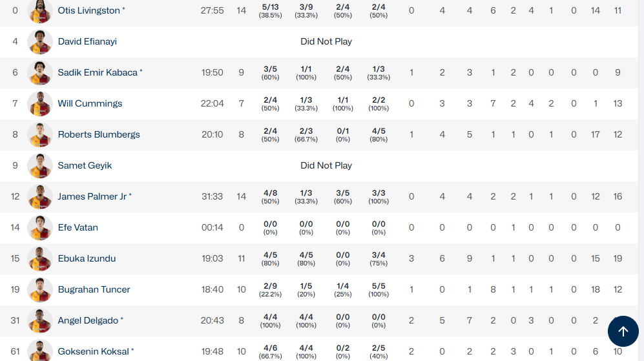The height and width of the screenshot is (361, 644).
Task: Open David Efianayi's name link
Action: pos(87,42)
